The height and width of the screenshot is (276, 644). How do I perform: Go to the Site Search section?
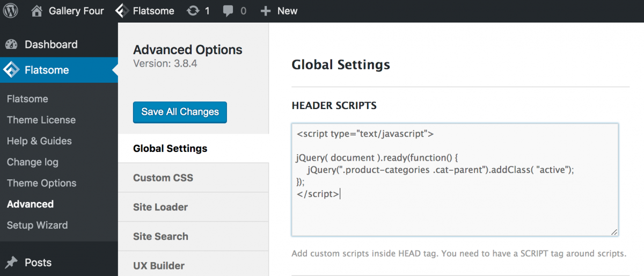click(160, 236)
